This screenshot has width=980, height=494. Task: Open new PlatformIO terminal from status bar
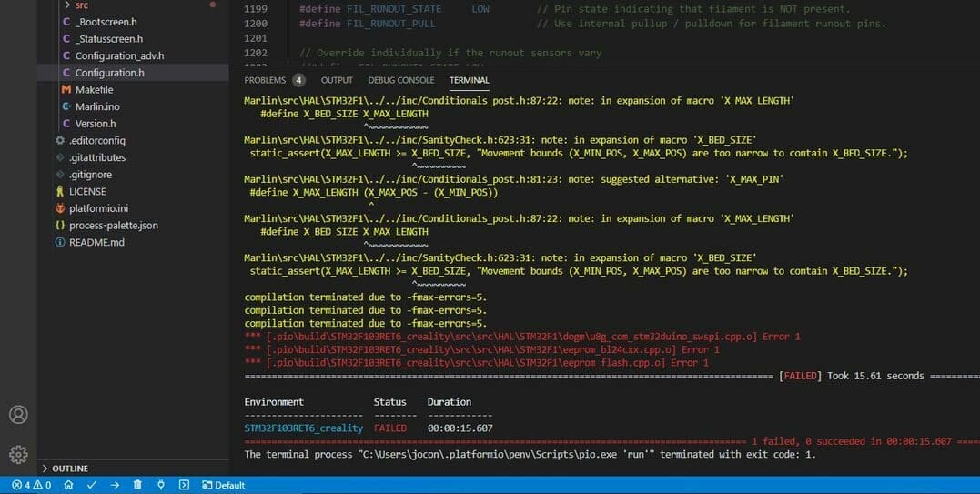pyautogui.click(x=184, y=485)
